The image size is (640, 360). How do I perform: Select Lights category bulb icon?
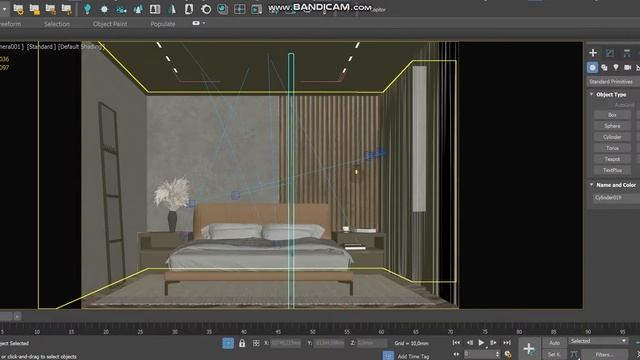(616, 67)
